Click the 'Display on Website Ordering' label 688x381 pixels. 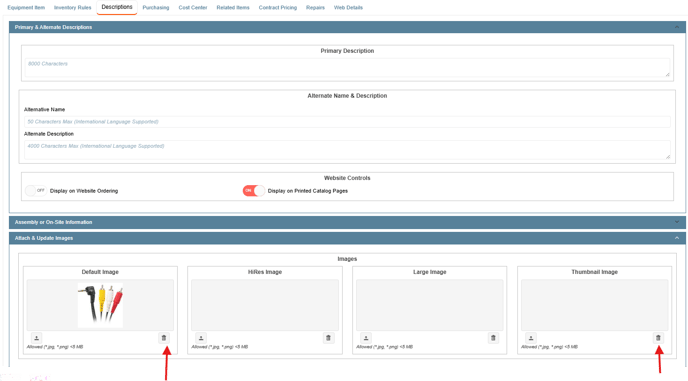(x=84, y=191)
